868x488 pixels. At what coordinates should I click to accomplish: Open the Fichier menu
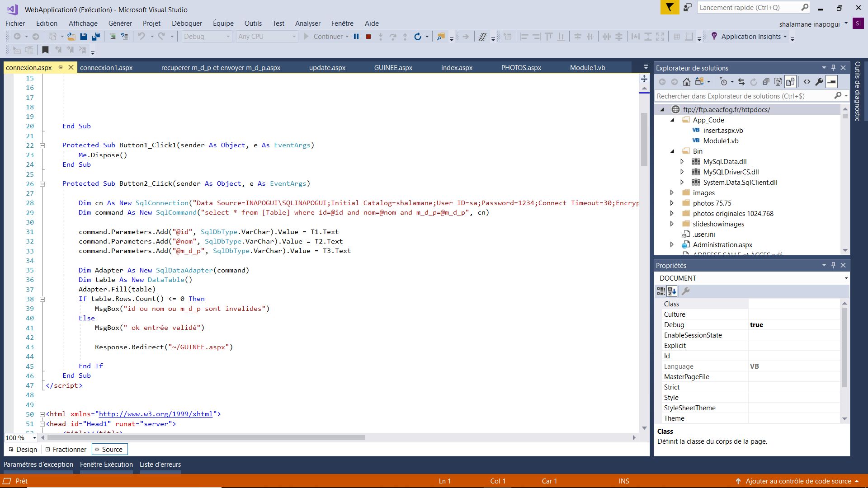15,23
